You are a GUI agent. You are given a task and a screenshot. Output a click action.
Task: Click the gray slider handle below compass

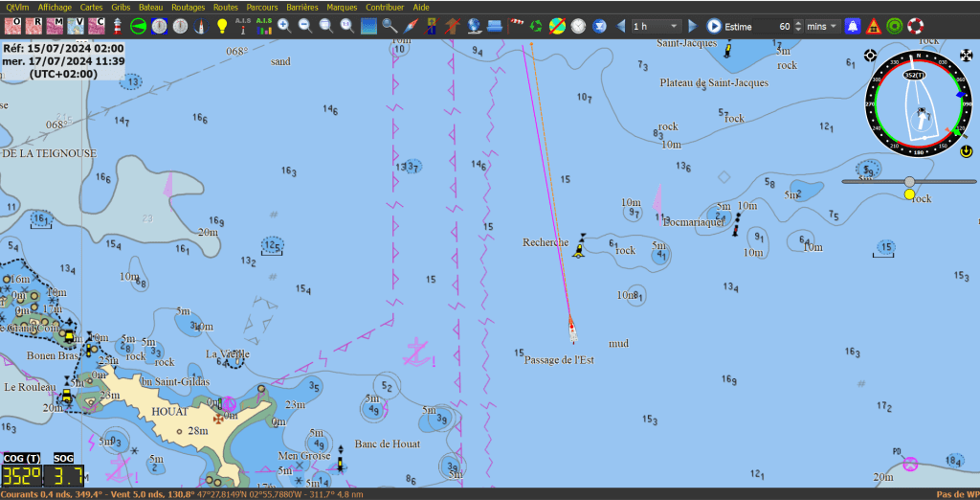[x=909, y=181]
